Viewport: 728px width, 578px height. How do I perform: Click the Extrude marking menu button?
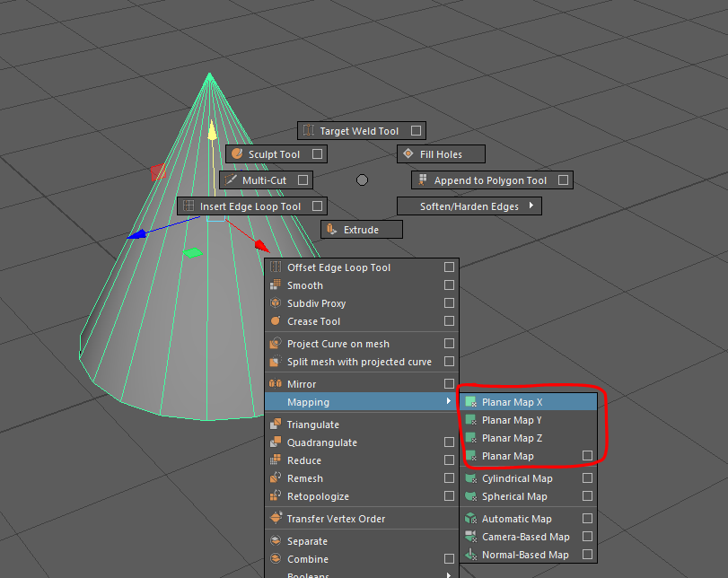click(362, 230)
